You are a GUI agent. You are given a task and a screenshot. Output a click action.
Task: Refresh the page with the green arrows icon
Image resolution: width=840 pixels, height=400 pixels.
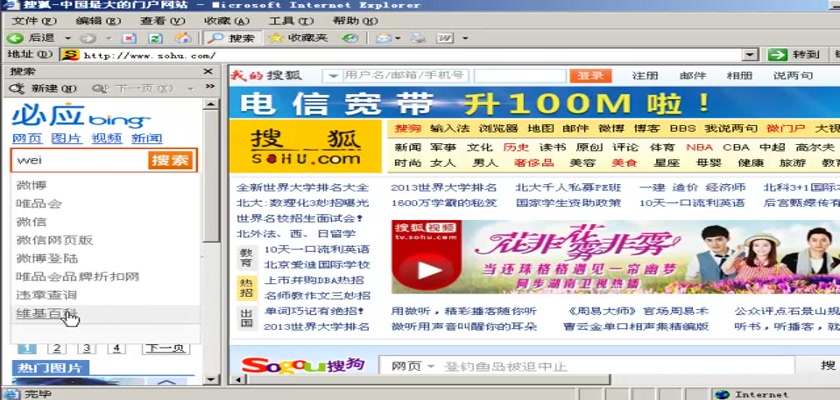tap(155, 38)
